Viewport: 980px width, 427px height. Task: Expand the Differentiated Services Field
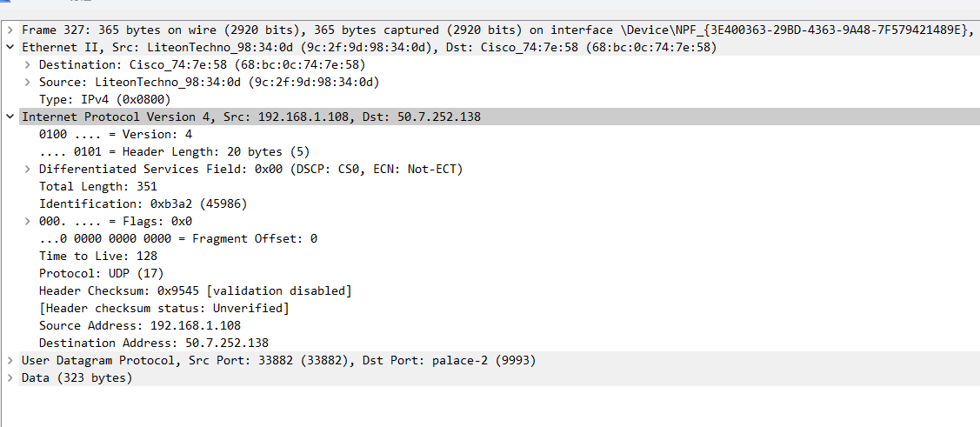coord(28,169)
